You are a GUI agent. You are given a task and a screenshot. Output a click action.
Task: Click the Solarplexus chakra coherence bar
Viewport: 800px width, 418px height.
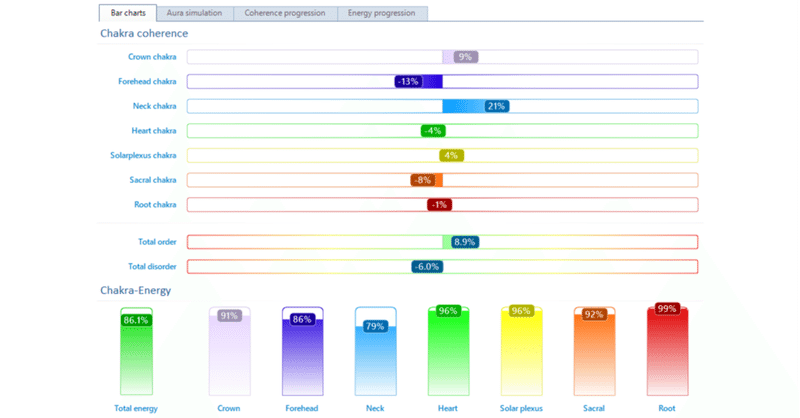(442, 155)
